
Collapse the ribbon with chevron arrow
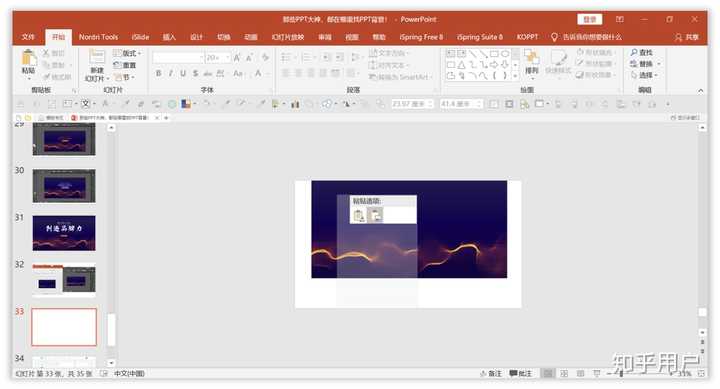(700, 90)
